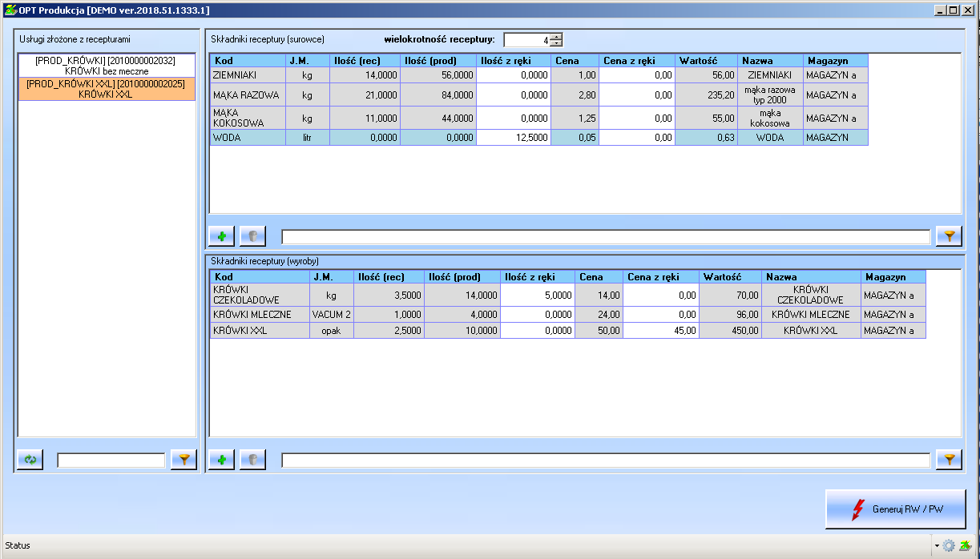Open the small dropdown arrow in the status bar
The height and width of the screenshot is (559, 980).
(937, 545)
